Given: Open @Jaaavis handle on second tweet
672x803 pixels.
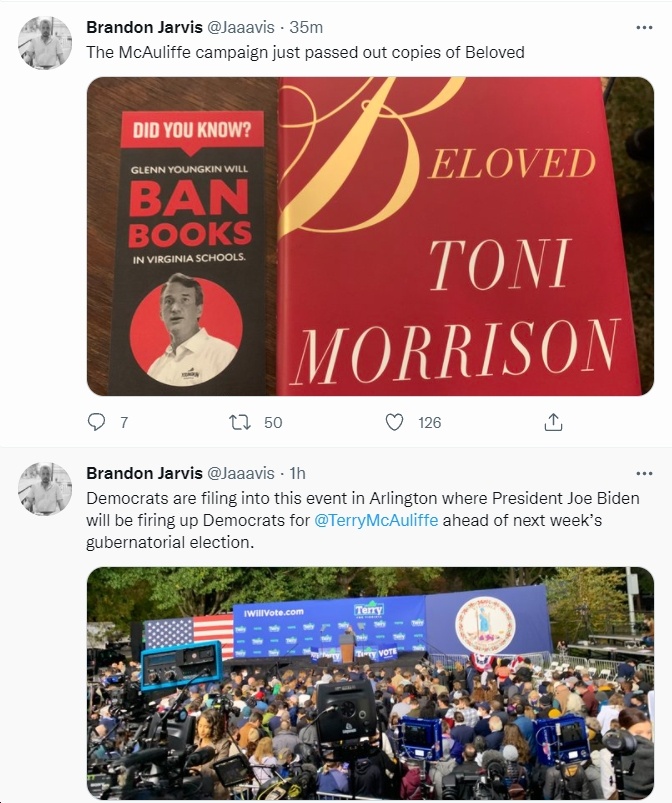Looking at the screenshot, I should (x=241, y=473).
